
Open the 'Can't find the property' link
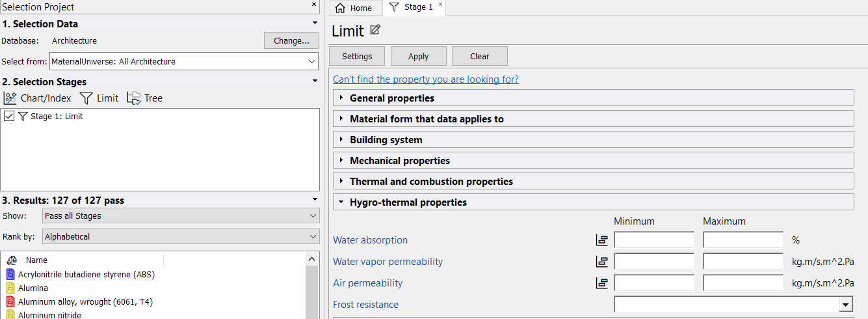tap(425, 79)
